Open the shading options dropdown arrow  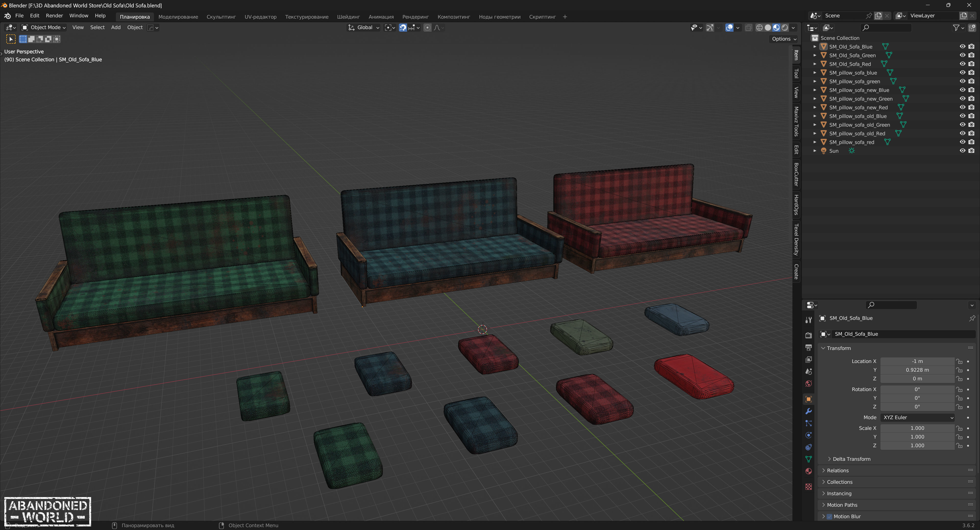point(793,27)
